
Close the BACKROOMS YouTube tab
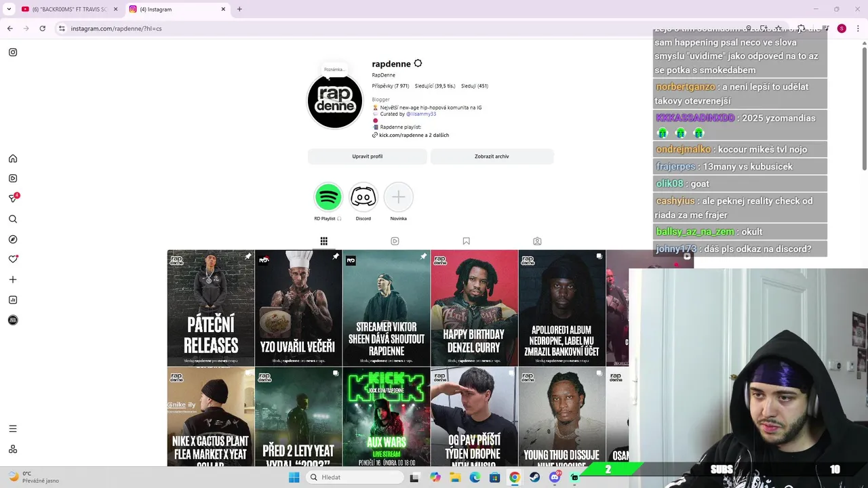[115, 9]
